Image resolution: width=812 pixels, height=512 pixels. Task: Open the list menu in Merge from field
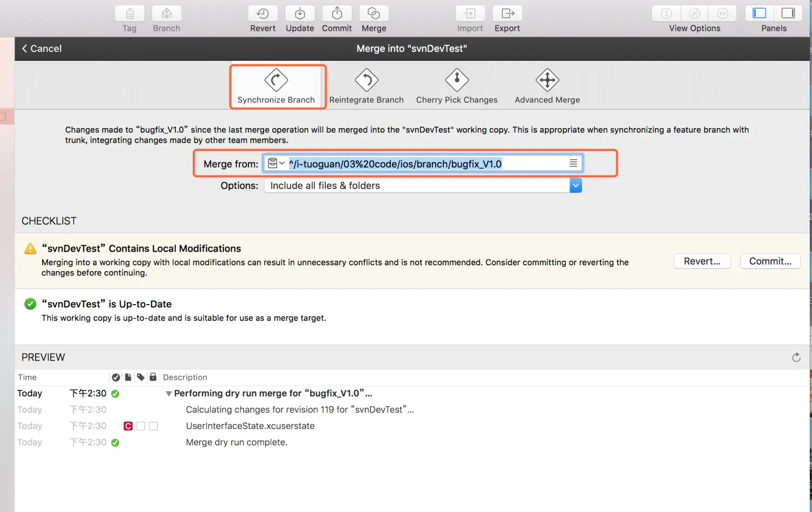point(573,163)
